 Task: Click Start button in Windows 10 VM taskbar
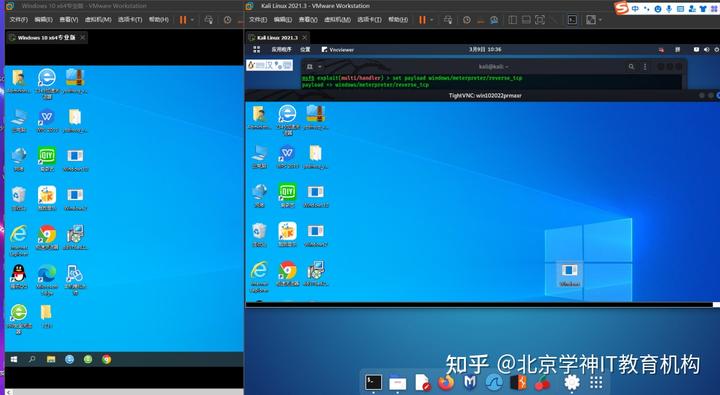tap(14, 360)
